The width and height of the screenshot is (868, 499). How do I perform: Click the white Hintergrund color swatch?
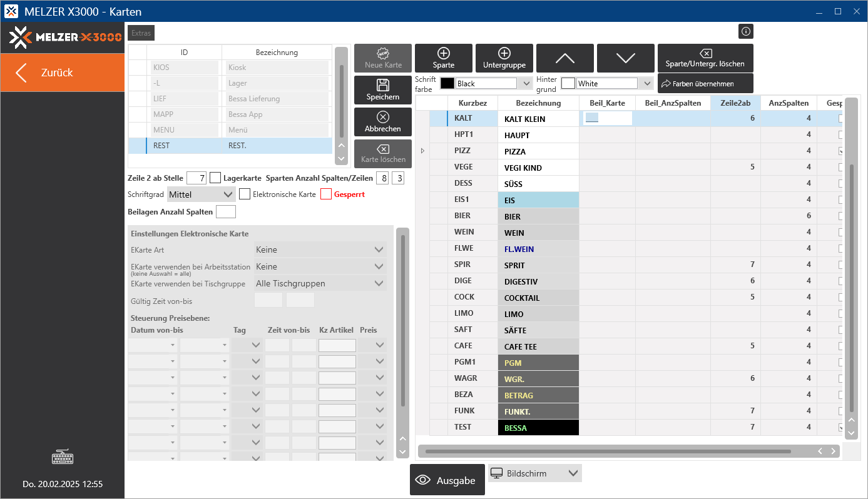coord(568,83)
